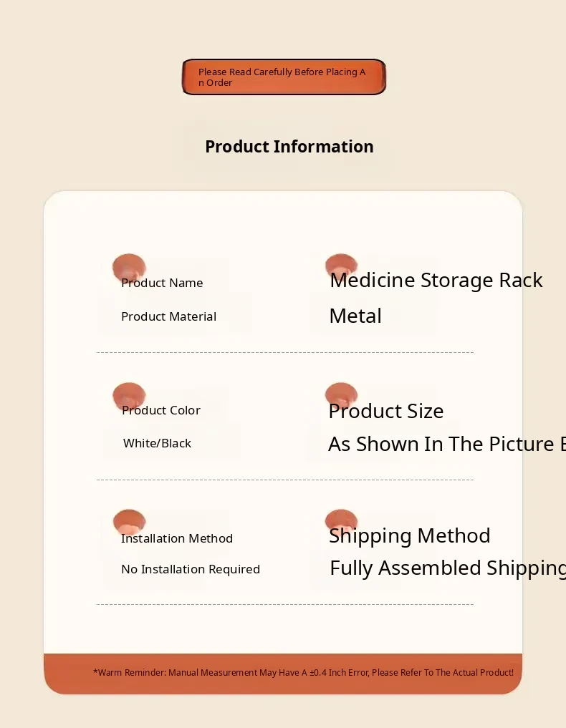The height and width of the screenshot is (728, 566).
Task: Select the Product Name label
Action: pos(162,283)
